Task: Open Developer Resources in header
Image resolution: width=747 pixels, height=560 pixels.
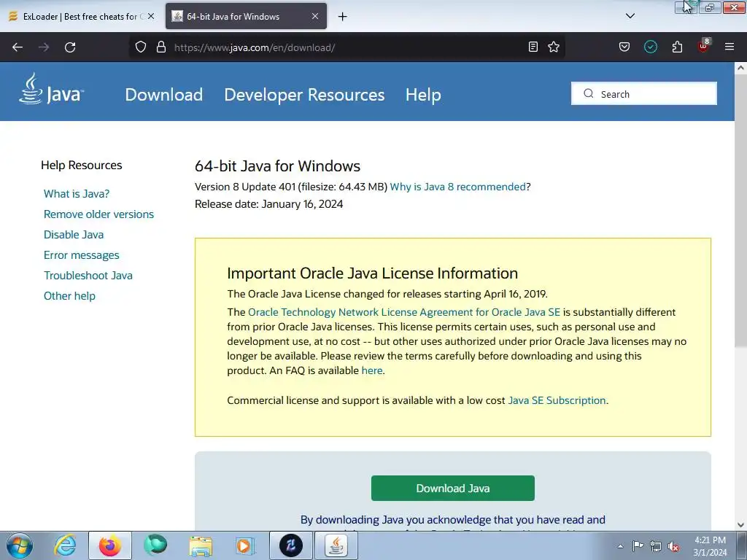Action: (x=304, y=94)
